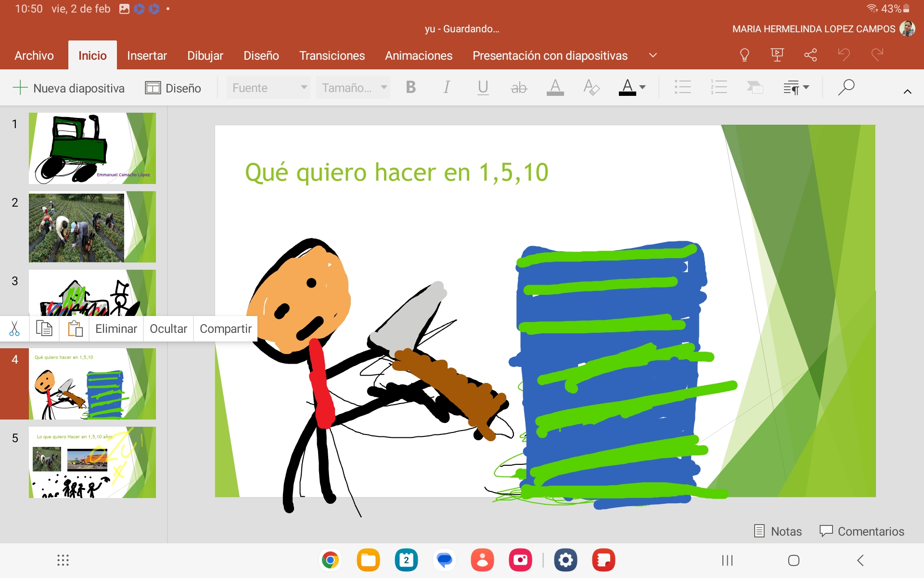Open the font color dropdown arrow
Image resolution: width=924 pixels, height=578 pixels.
coord(642,88)
